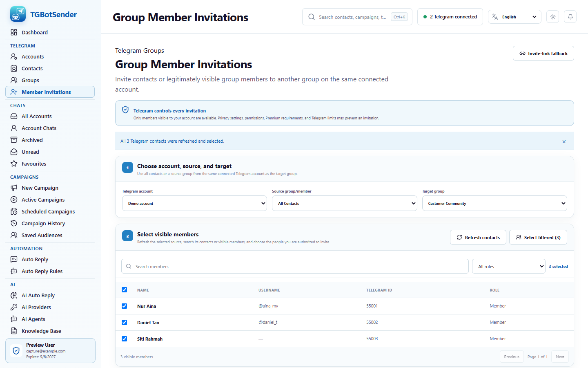The width and height of the screenshot is (588, 368).
Task: Click the TGBotSender logo icon
Action: pos(18,14)
